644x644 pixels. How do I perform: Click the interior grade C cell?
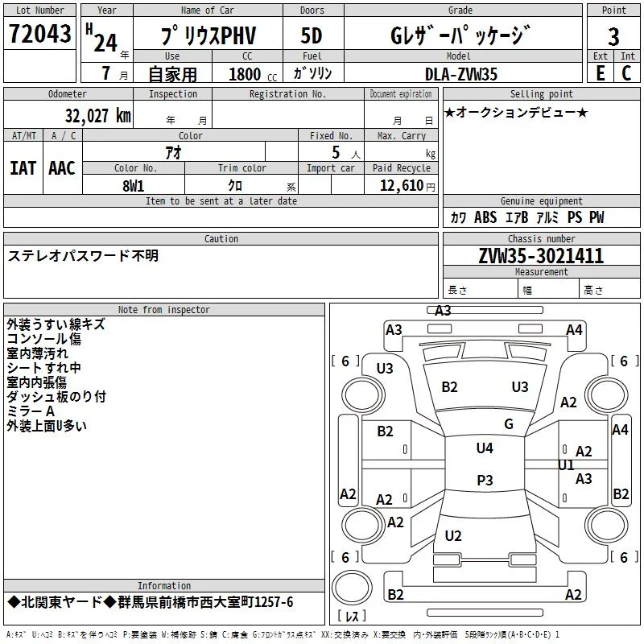pyautogui.click(x=626, y=73)
